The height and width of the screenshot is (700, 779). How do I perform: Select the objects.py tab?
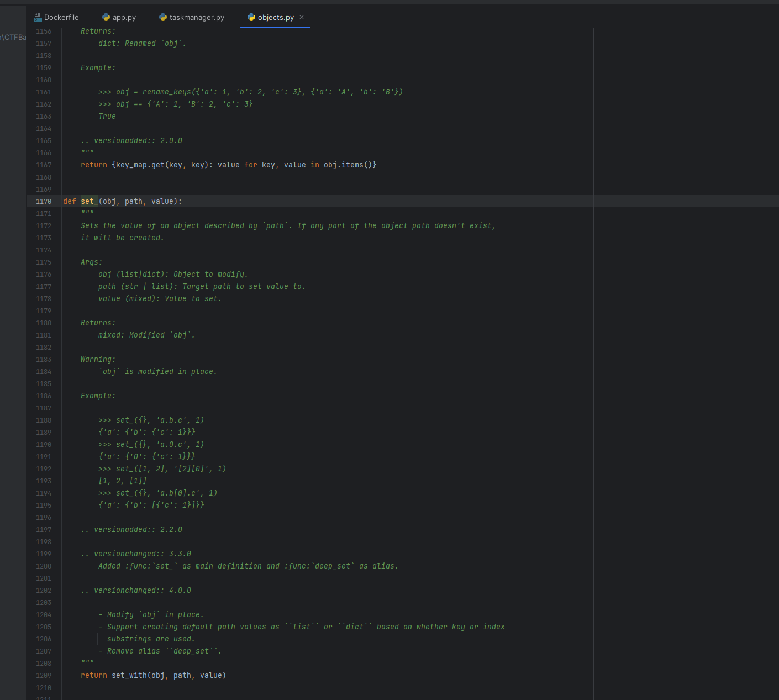276,17
